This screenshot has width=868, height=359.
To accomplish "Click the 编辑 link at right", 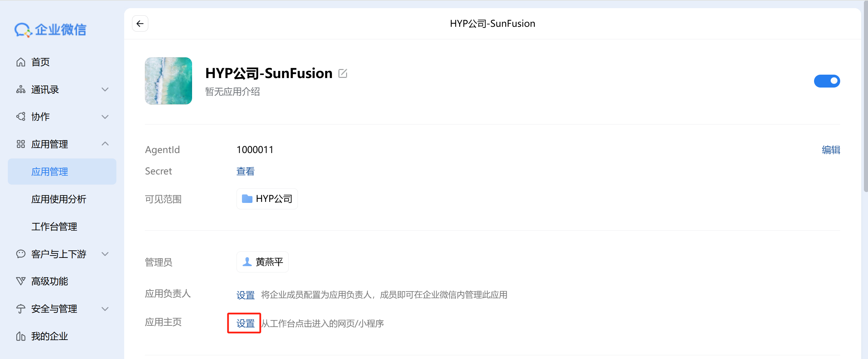I will [x=831, y=150].
